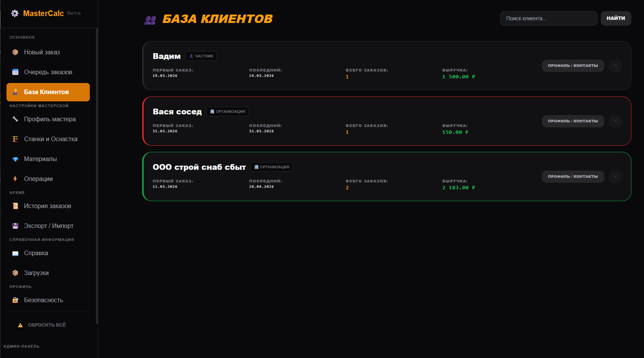Screen dimensions: 644x358
Task: Open the Справка section
Action: tap(36, 253)
